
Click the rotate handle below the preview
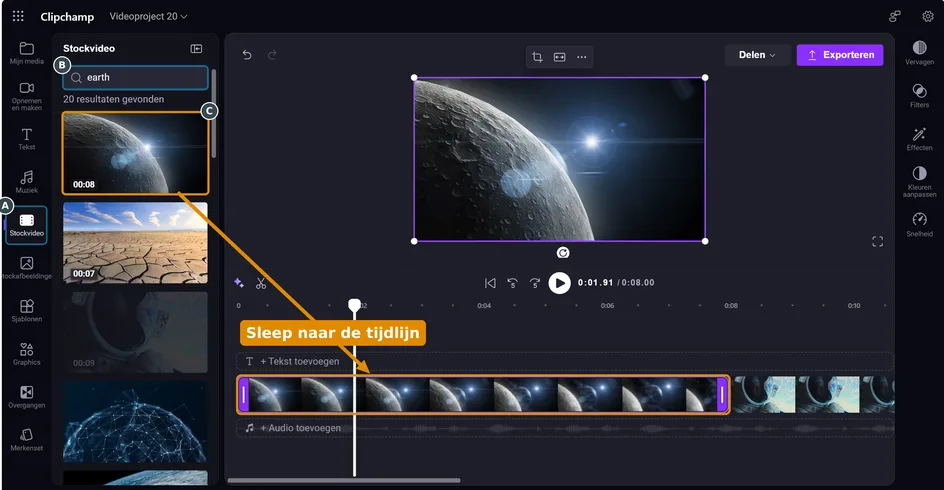[x=563, y=253]
